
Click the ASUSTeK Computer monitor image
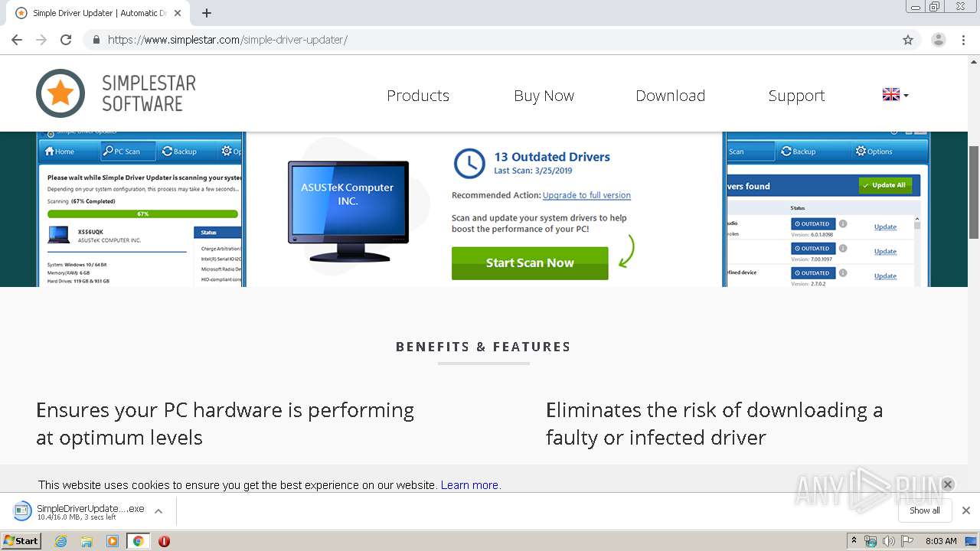[348, 210]
